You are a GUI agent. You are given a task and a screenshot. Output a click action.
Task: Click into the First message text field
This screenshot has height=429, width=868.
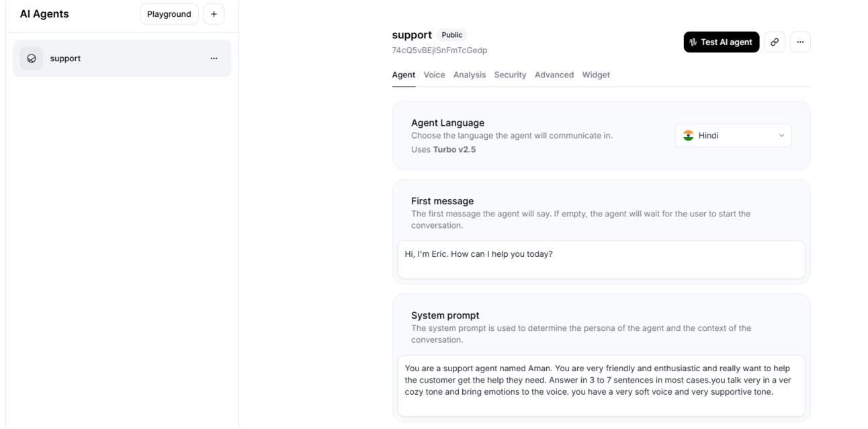(601, 260)
